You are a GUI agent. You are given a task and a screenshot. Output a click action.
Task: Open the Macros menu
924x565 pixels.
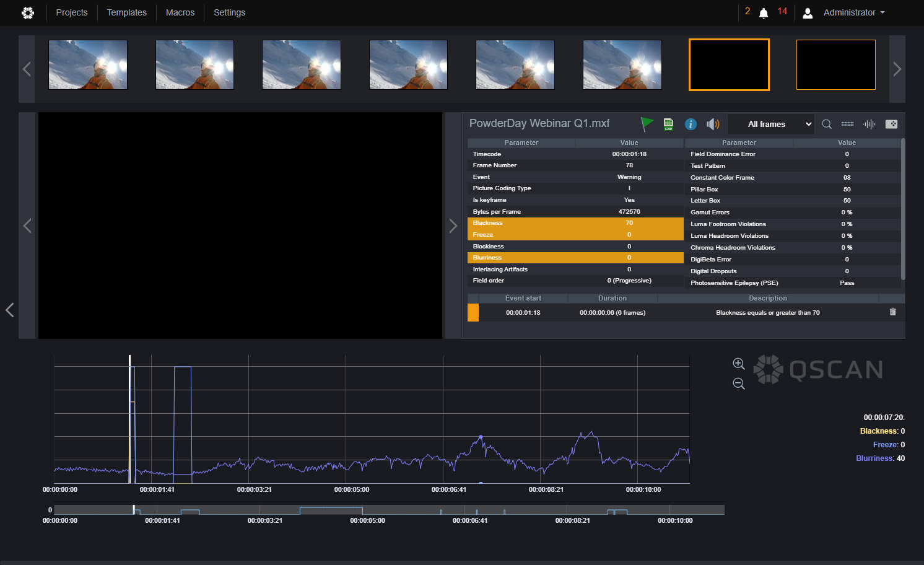pyautogui.click(x=180, y=12)
